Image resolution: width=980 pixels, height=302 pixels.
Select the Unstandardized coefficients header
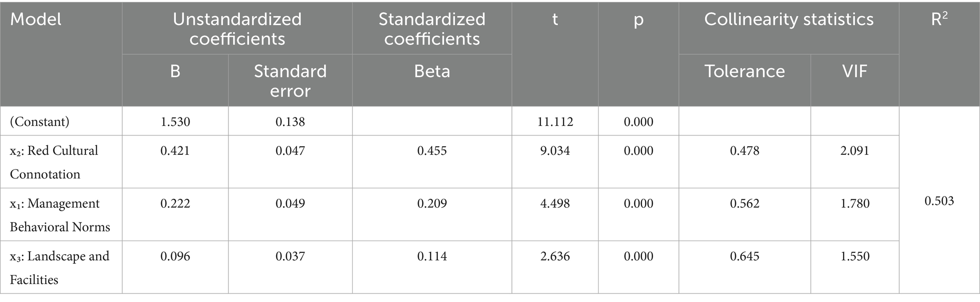pyautogui.click(x=237, y=28)
